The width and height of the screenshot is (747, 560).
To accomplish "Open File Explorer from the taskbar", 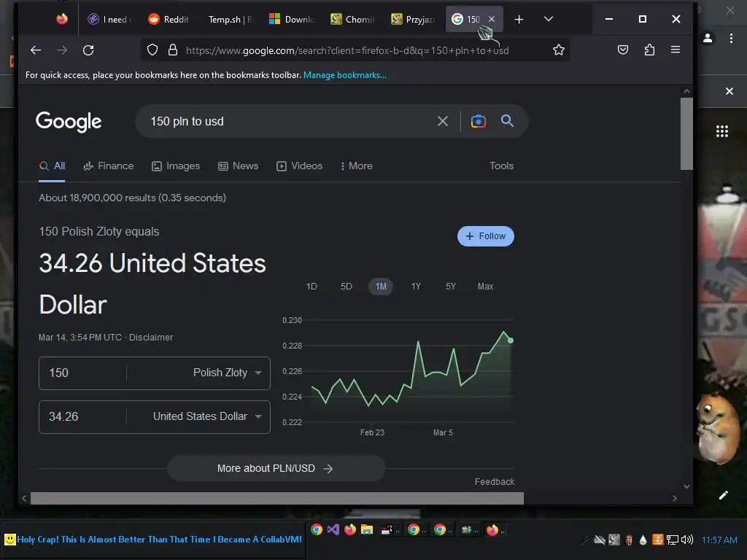I will (366, 529).
